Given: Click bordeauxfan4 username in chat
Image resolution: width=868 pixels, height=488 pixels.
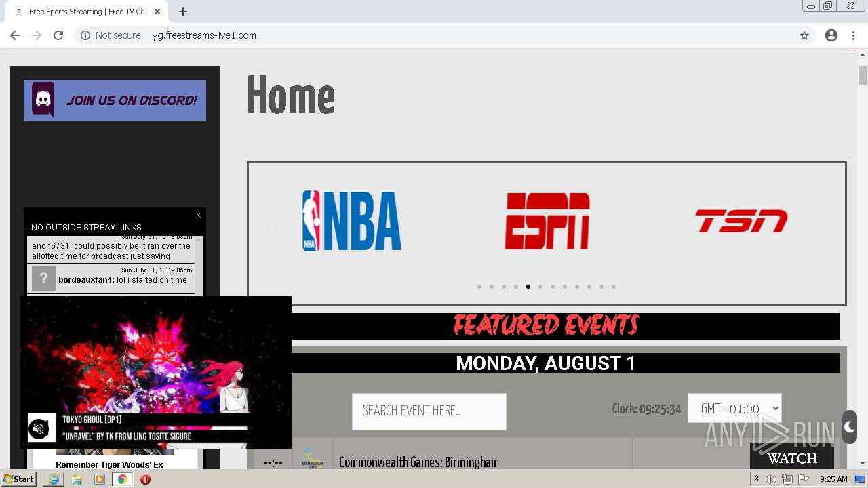Looking at the screenshot, I should tap(86, 279).
